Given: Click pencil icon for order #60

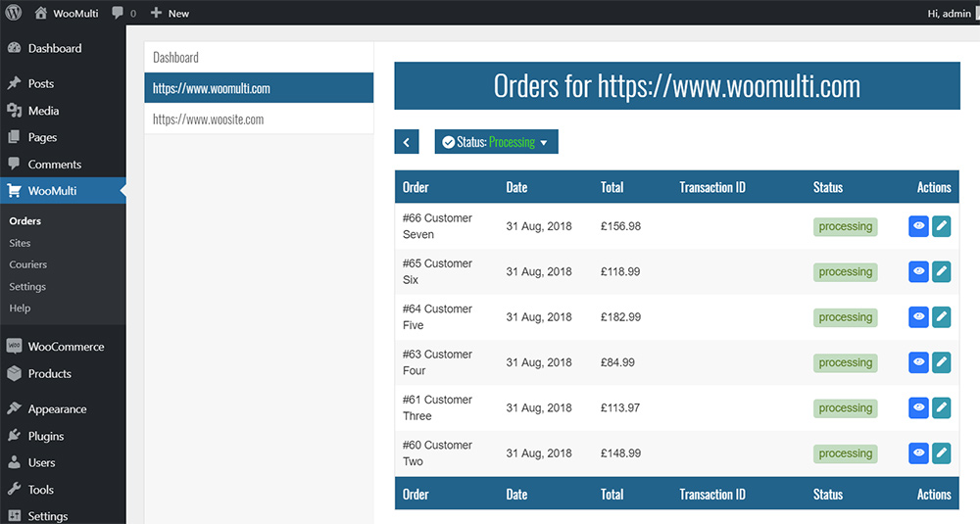Looking at the screenshot, I should (941, 453).
